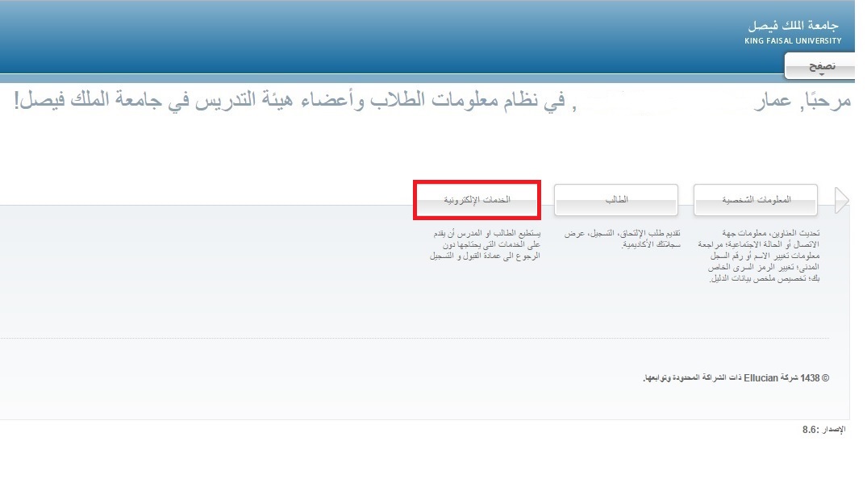867x504 pixels.
Task: Click the arrow icon beside المعلومات الشخصية
Action: pyautogui.click(x=841, y=199)
